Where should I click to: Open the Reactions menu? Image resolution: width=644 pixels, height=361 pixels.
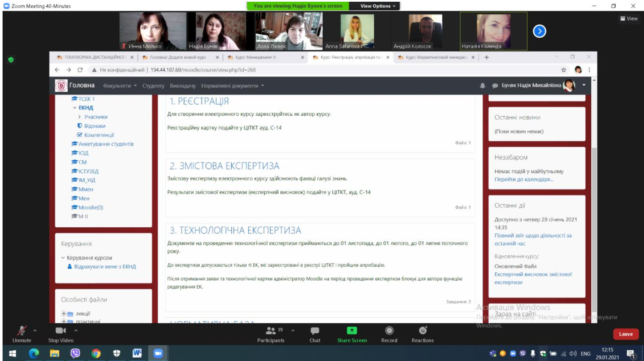click(x=423, y=331)
